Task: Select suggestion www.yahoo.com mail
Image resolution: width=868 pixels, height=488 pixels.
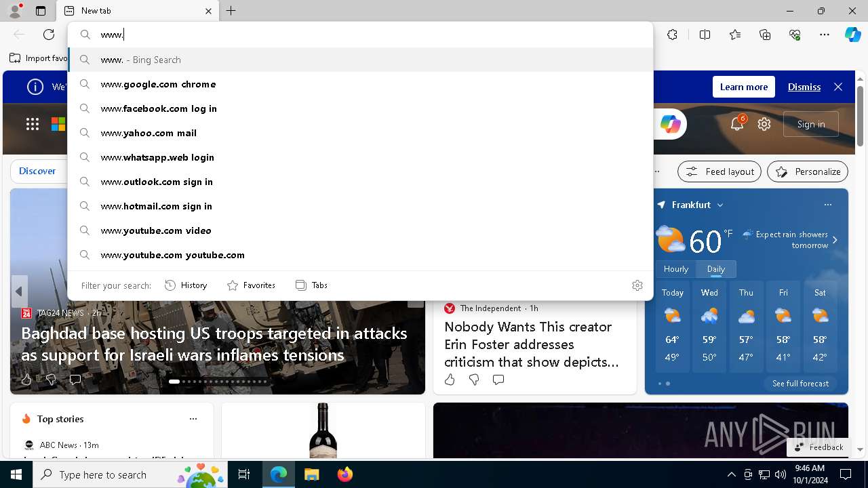Action: [x=360, y=133]
